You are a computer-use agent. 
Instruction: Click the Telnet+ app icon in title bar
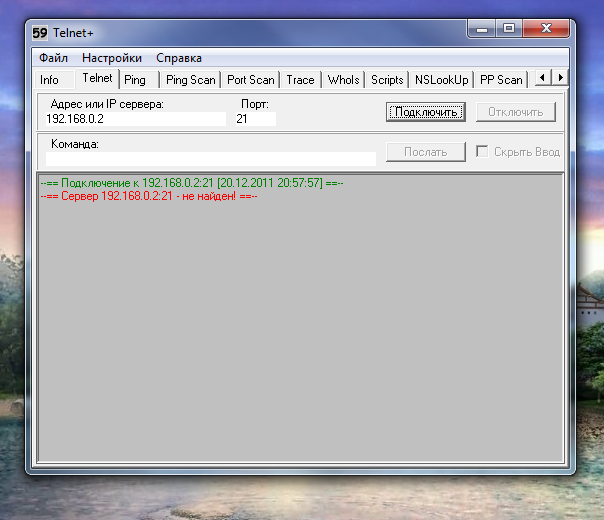[40, 33]
